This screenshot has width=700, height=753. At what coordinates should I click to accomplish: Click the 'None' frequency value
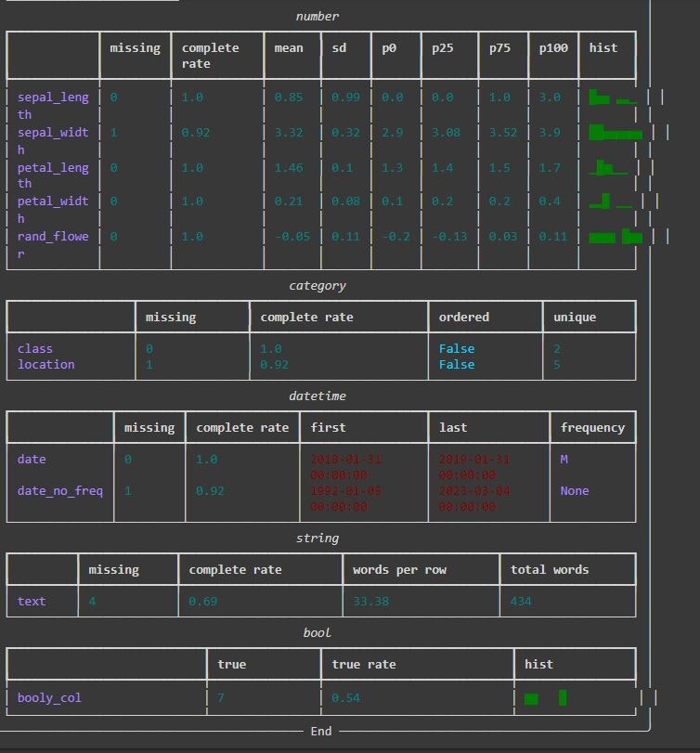[x=575, y=491]
